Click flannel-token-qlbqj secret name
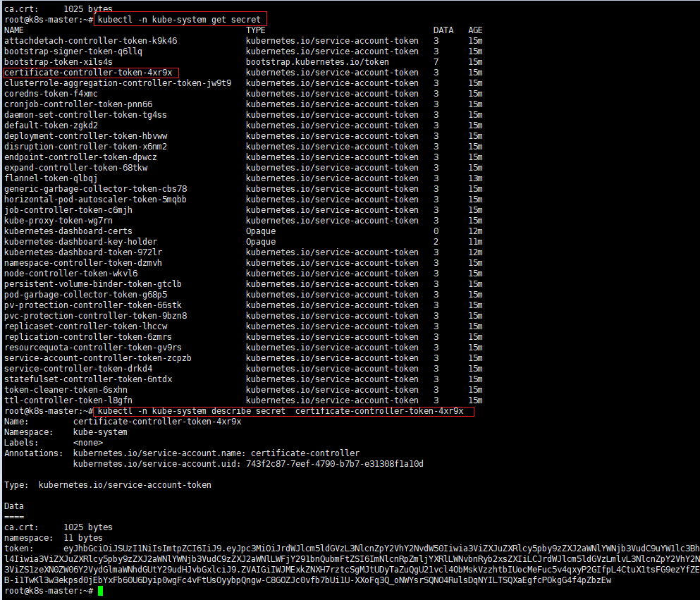The image size is (700, 600). (x=51, y=178)
